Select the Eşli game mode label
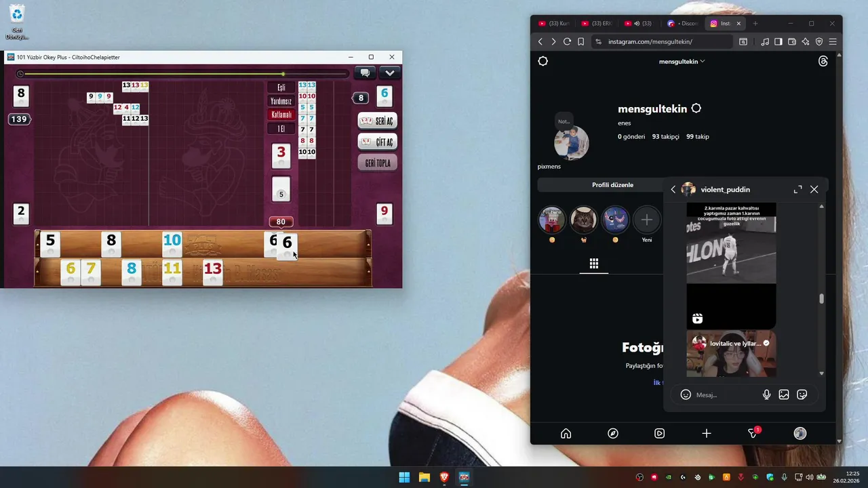Image resolution: width=868 pixels, height=488 pixels. [x=281, y=87]
